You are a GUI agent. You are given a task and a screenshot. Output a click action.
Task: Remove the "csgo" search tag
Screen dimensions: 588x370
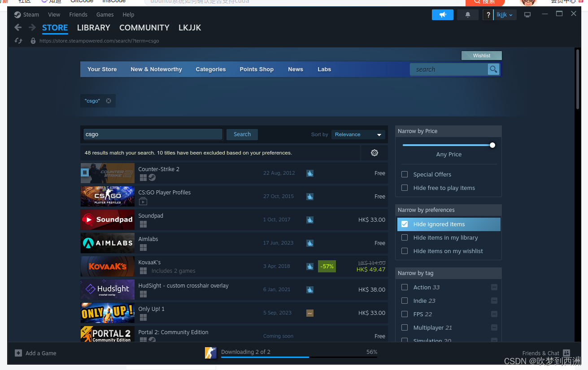tap(109, 101)
